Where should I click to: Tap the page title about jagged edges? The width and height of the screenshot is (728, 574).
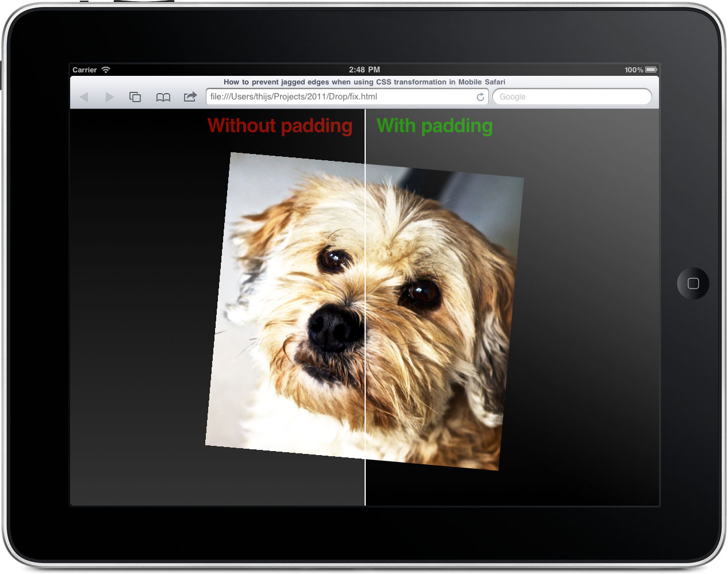364,82
